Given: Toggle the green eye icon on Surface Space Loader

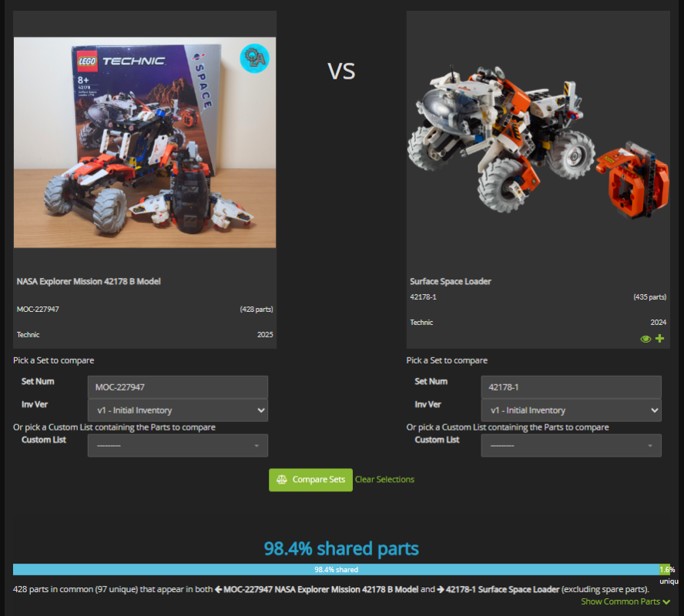Looking at the screenshot, I should pos(645,339).
